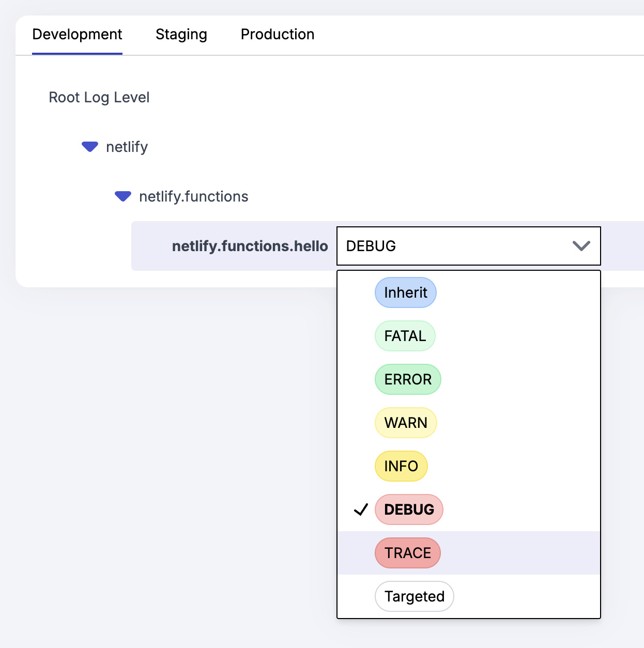Open the Staging tab
Viewport: 644px width, 648px height.
tap(181, 35)
